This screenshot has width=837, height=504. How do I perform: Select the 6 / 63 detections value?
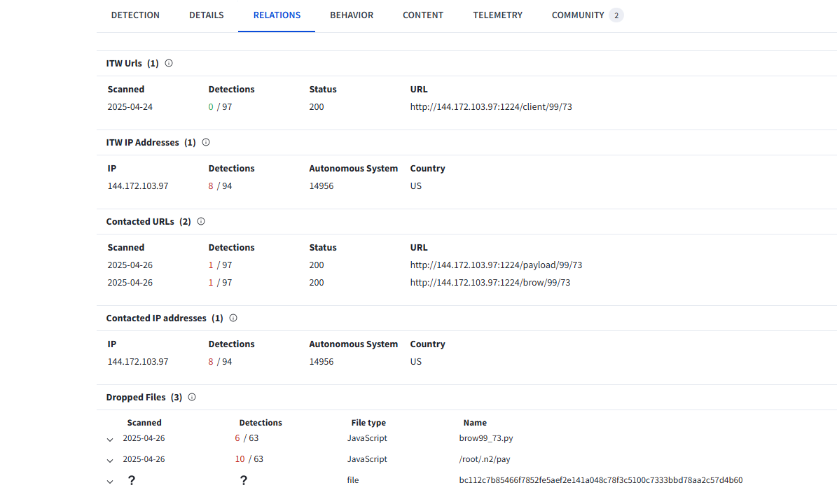[x=247, y=438]
